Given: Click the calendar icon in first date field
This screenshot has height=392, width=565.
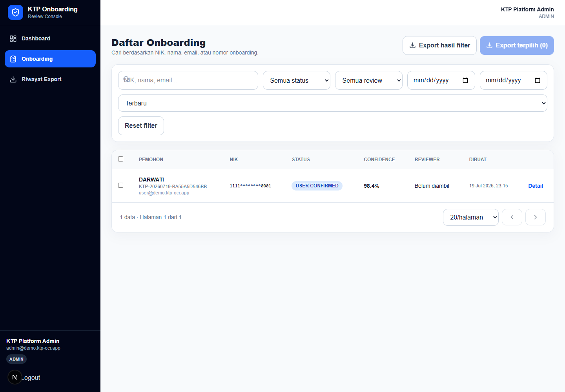Looking at the screenshot, I should click(x=465, y=80).
